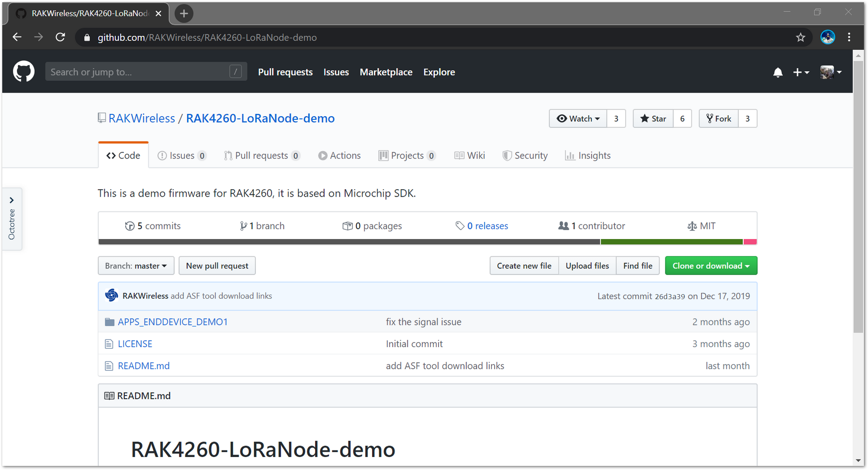This screenshot has height=470, width=868.
Task: Open the 'Initial commit' message link
Action: (x=414, y=344)
